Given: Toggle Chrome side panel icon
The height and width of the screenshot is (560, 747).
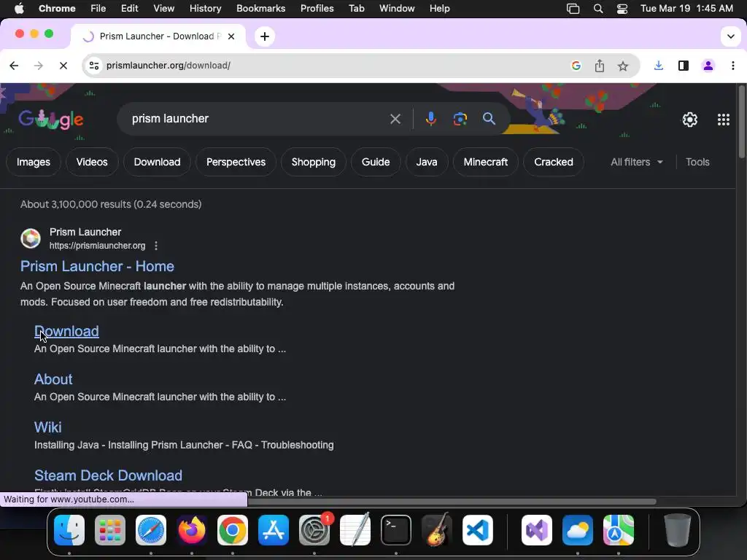Looking at the screenshot, I should tap(683, 66).
